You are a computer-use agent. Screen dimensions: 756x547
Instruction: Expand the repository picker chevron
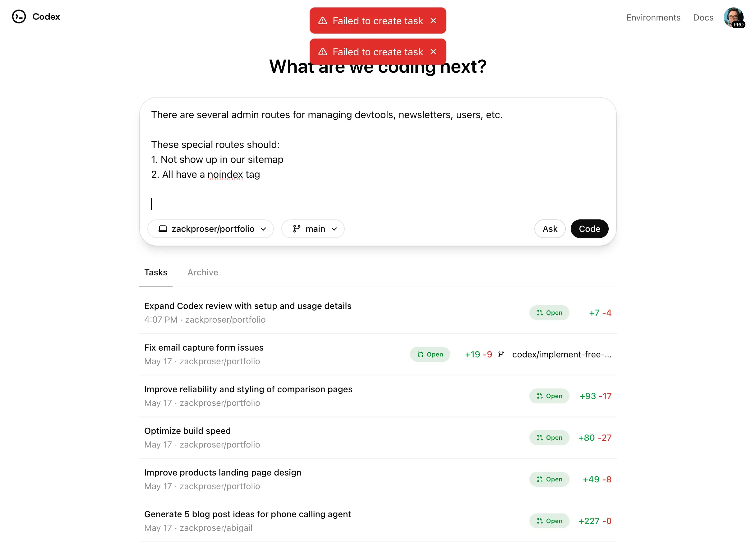pos(264,229)
